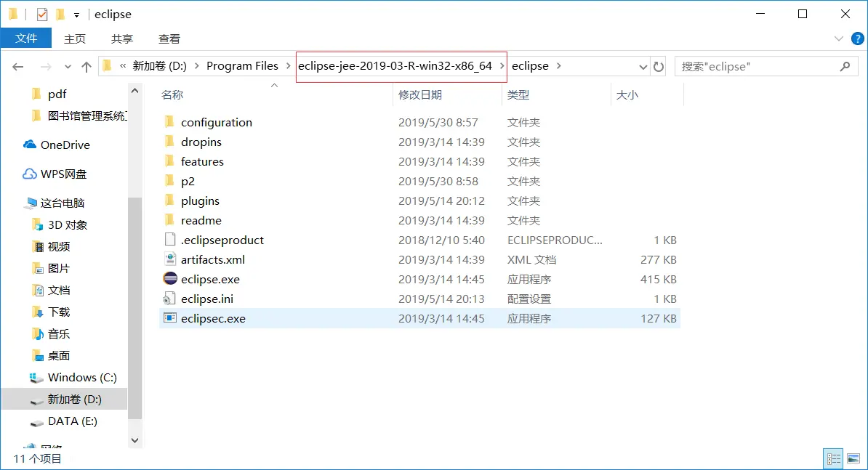This screenshot has height=470, width=868.
Task: Click the 视频 library icon
Action: tap(38, 246)
